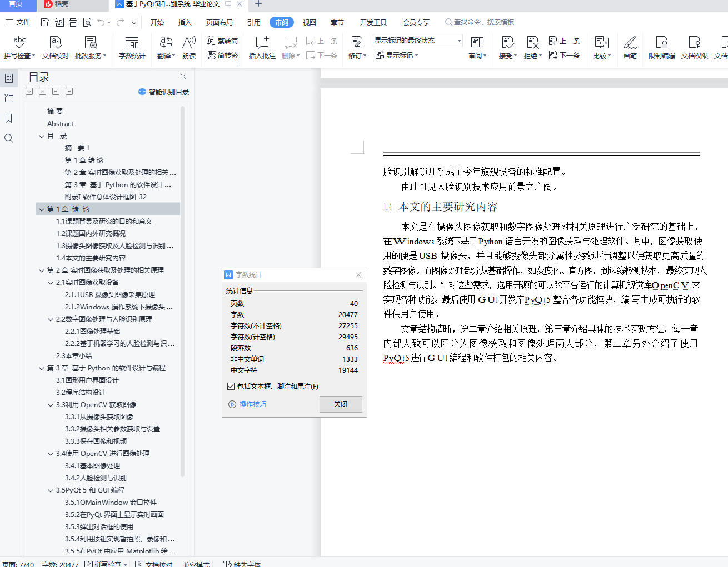
Task: Click the undo arrow icon
Action: 101,22
